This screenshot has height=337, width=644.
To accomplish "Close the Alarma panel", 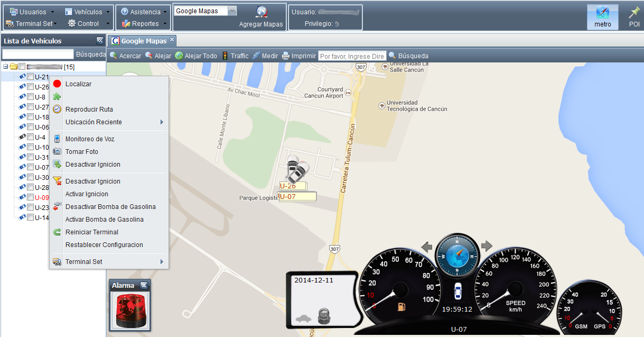I will [x=144, y=285].
